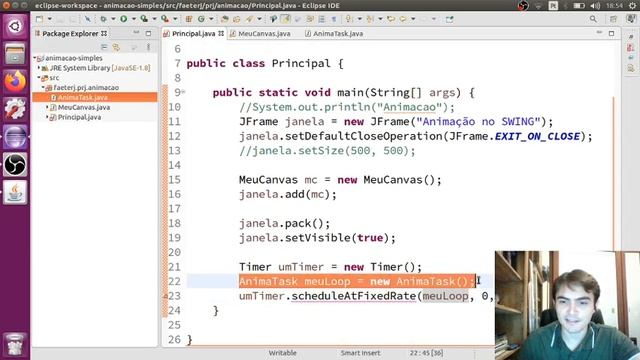
Task: Close the Principal.java editor tab
Action: 221,33
